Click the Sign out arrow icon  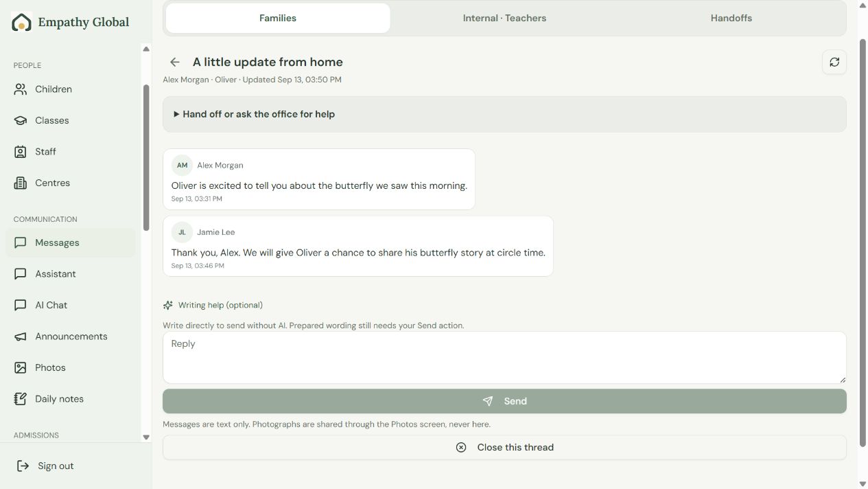(23, 466)
